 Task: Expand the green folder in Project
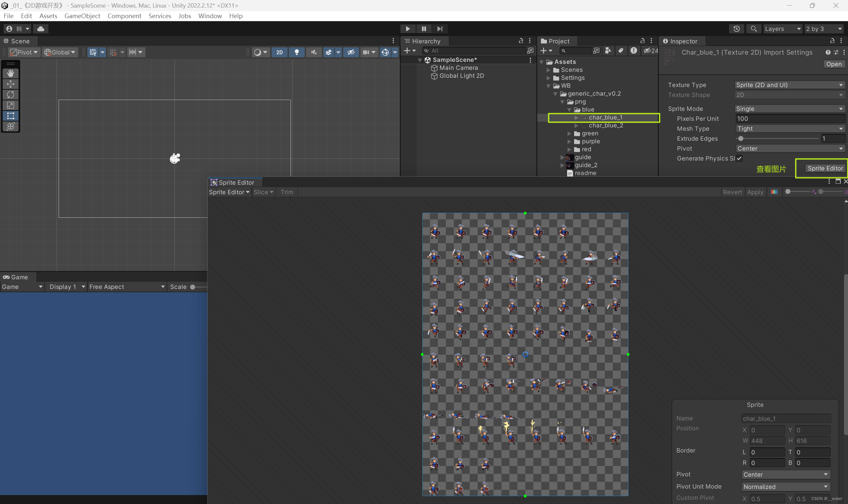click(x=569, y=133)
